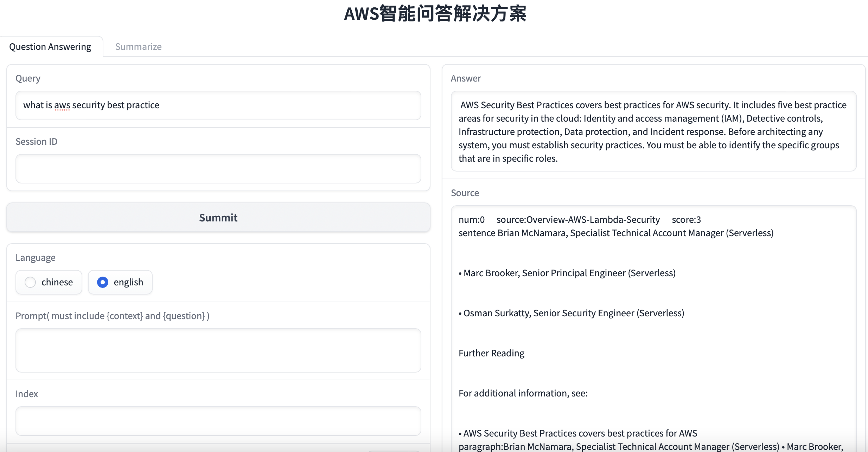Select the english language radio option
The image size is (868, 452).
coord(103,282)
